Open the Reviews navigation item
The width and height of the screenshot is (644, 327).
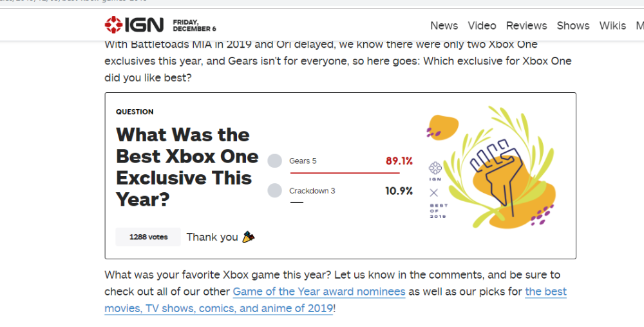pyautogui.click(x=526, y=26)
